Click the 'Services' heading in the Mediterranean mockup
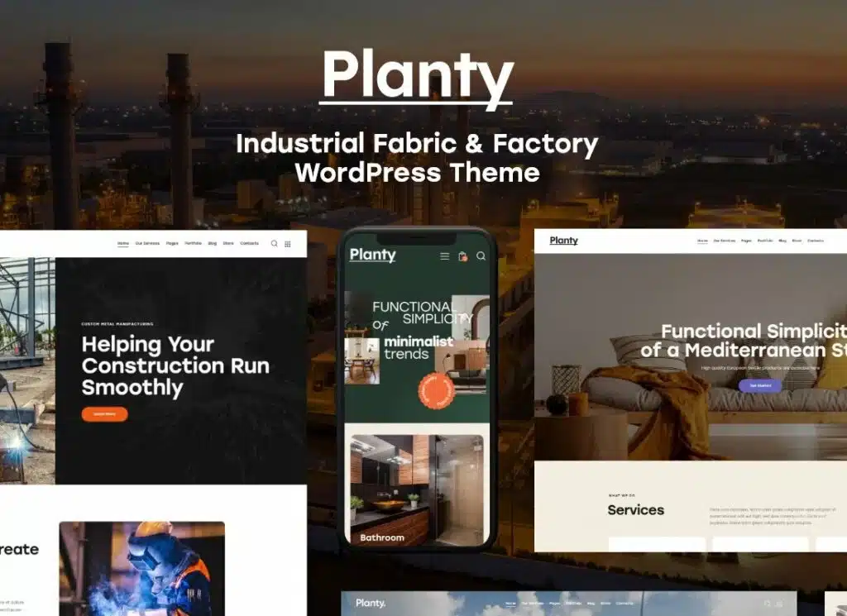The height and width of the screenshot is (616, 847). click(636, 509)
